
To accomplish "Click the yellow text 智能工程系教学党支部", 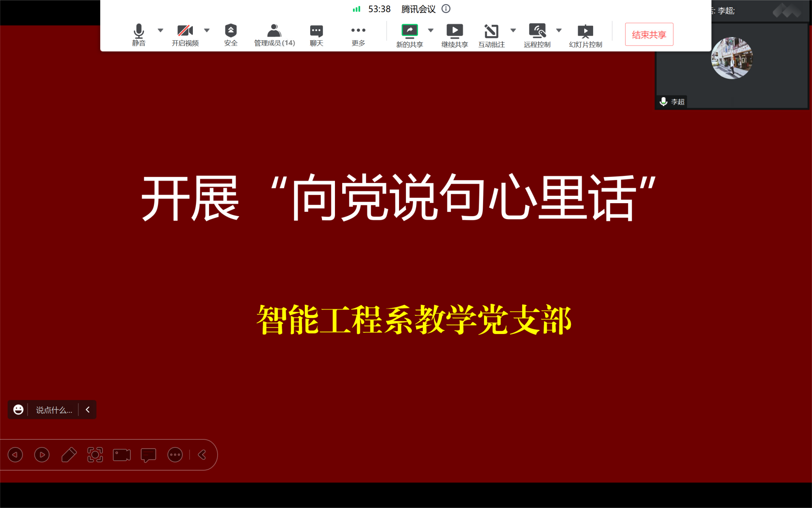I will (414, 320).
